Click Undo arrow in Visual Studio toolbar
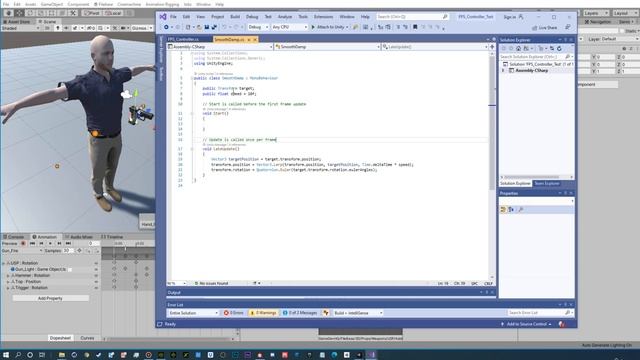Image resolution: width=640 pixels, height=360 pixels. tap(224, 27)
